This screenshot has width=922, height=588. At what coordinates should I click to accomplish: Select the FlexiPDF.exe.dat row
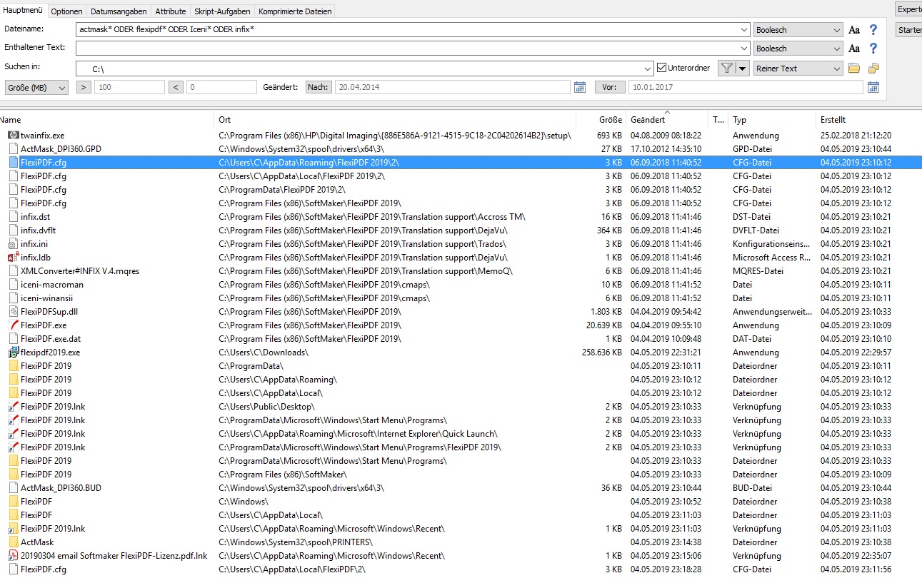click(461, 339)
